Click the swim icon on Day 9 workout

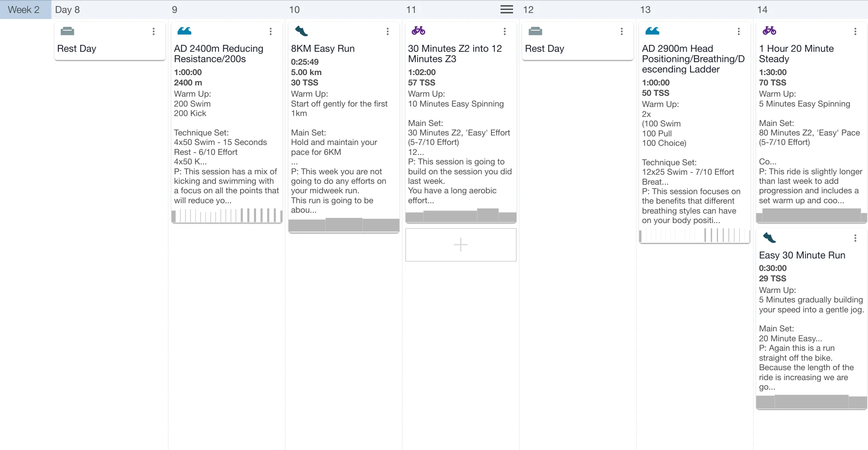pyautogui.click(x=184, y=31)
